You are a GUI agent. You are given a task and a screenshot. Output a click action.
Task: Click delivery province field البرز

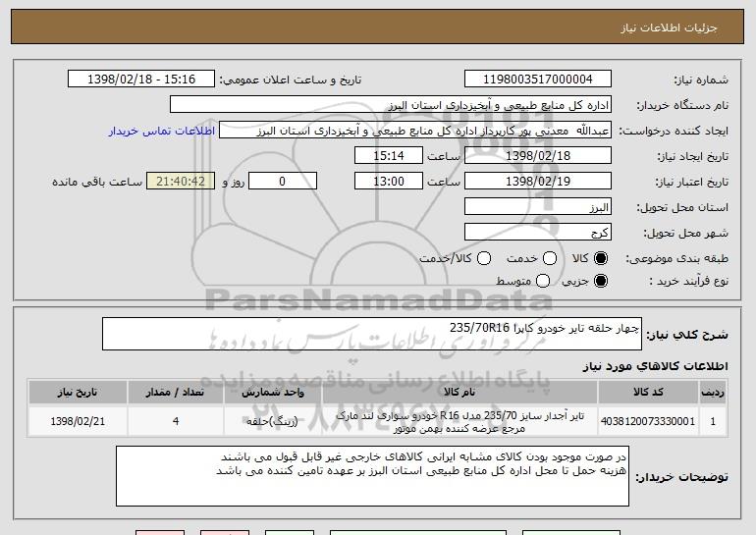pos(538,207)
